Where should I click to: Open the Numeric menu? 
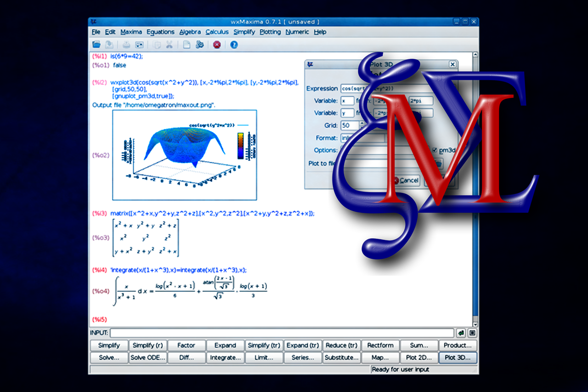click(297, 32)
